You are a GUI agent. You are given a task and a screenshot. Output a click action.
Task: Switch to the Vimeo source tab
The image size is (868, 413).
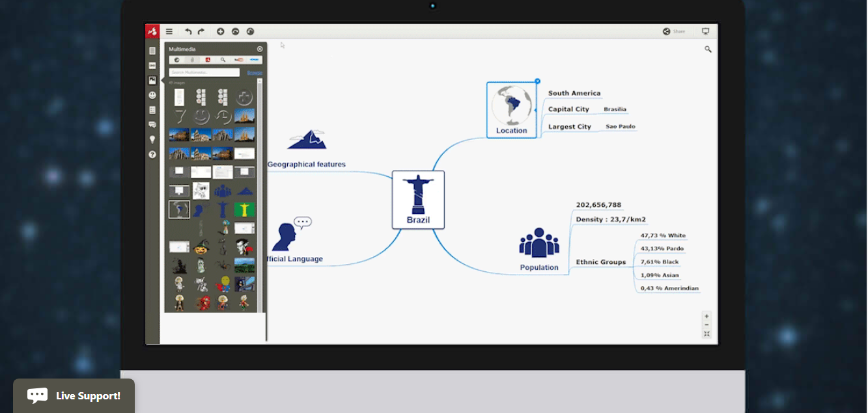tap(255, 60)
